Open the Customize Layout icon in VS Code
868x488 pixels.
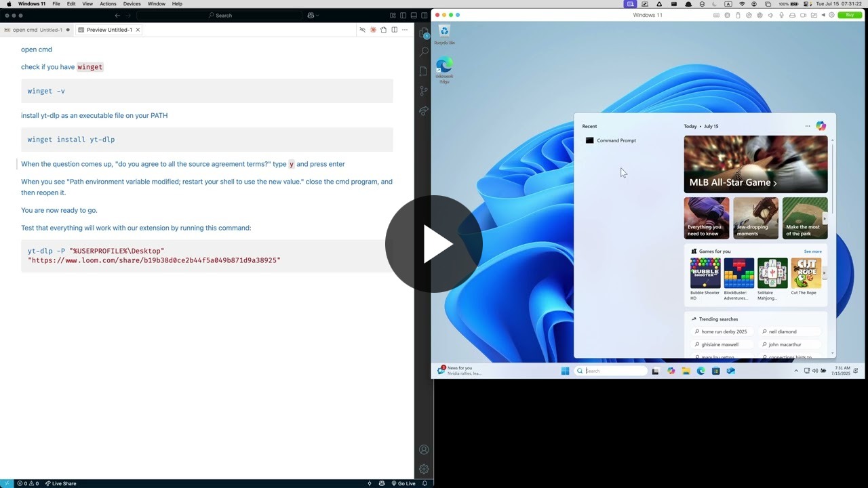[393, 15]
